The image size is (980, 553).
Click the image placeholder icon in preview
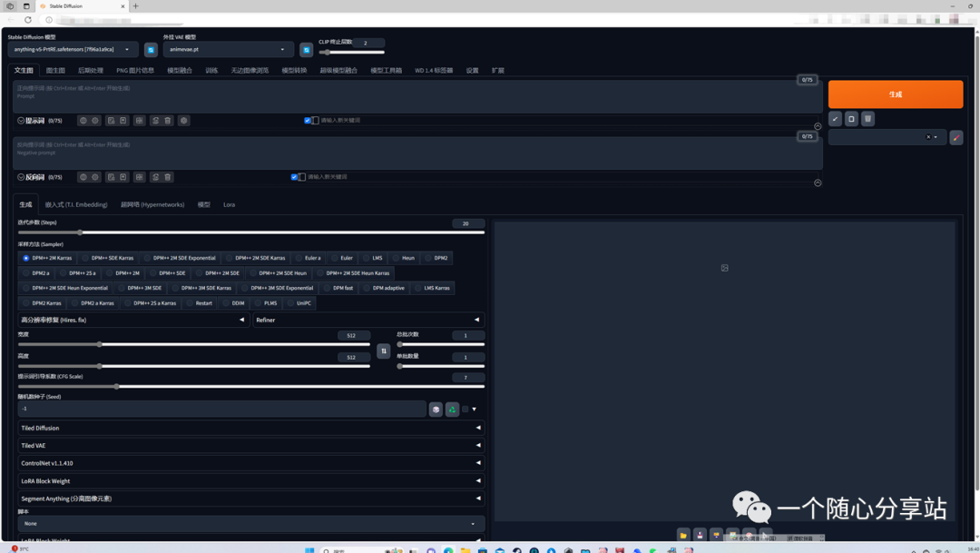point(724,268)
